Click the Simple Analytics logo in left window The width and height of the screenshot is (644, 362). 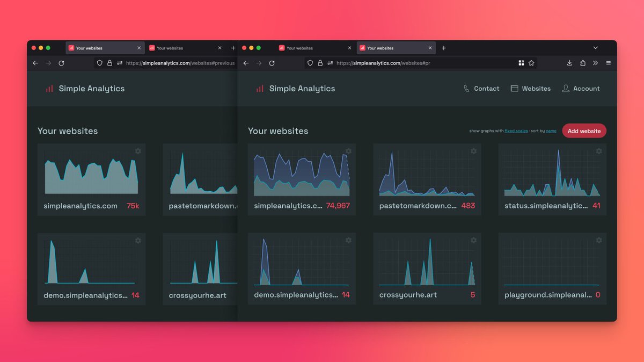(x=85, y=89)
